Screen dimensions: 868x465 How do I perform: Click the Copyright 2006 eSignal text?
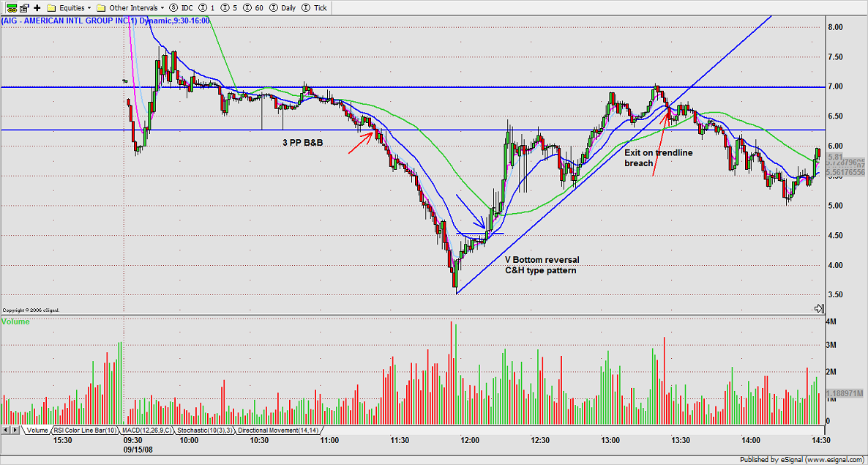[31, 310]
